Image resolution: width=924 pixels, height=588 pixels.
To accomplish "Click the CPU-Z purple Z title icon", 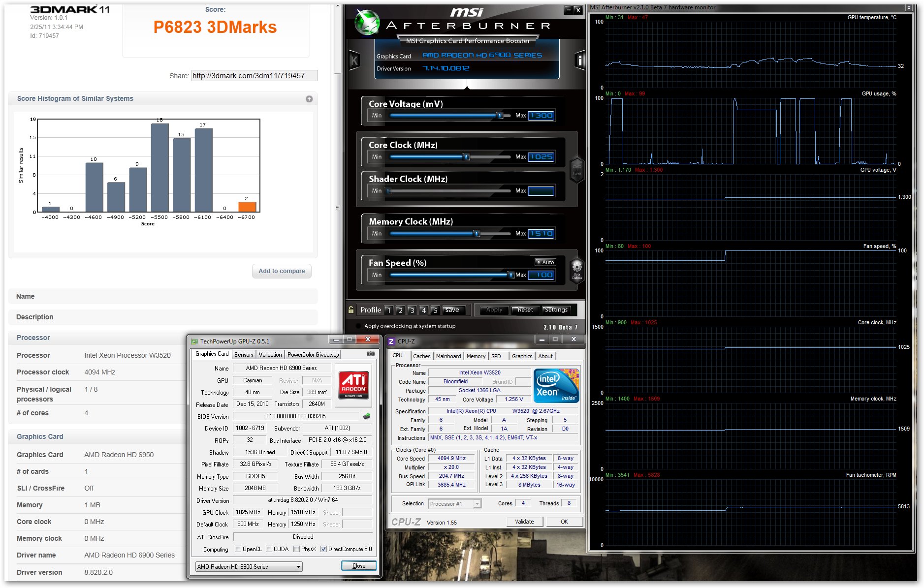I will pyautogui.click(x=391, y=341).
